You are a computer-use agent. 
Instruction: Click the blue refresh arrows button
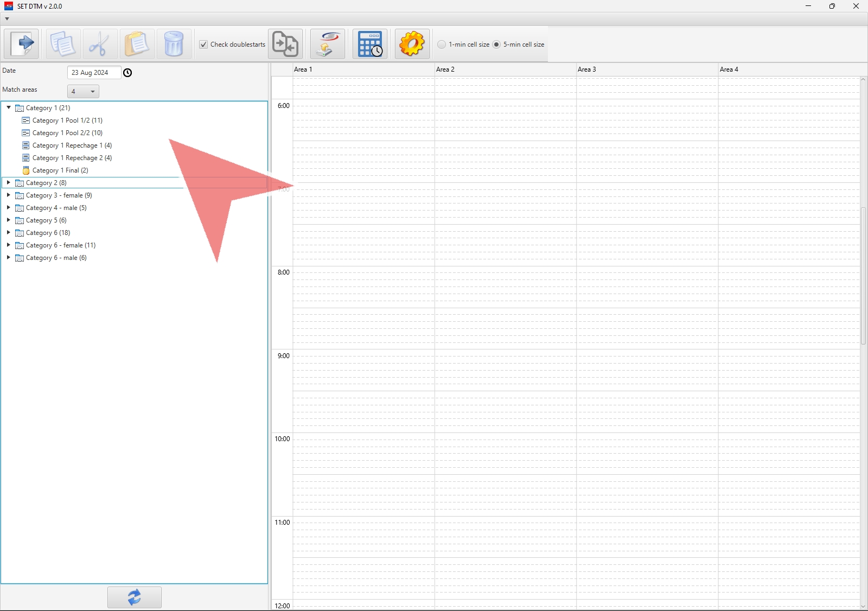click(134, 597)
